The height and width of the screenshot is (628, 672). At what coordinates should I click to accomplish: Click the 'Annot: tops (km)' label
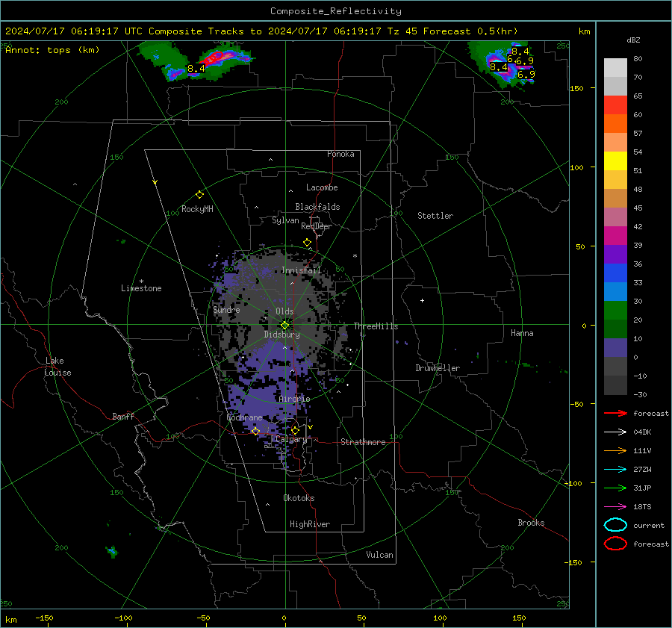point(52,50)
